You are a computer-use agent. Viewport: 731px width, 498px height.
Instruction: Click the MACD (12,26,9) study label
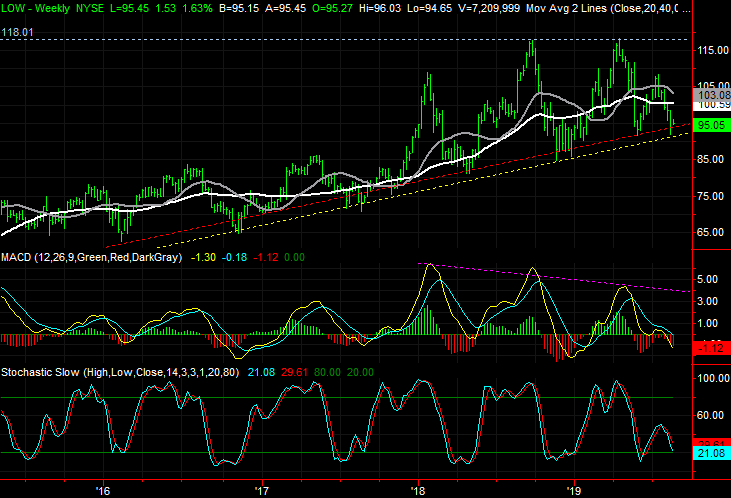(x=92, y=257)
